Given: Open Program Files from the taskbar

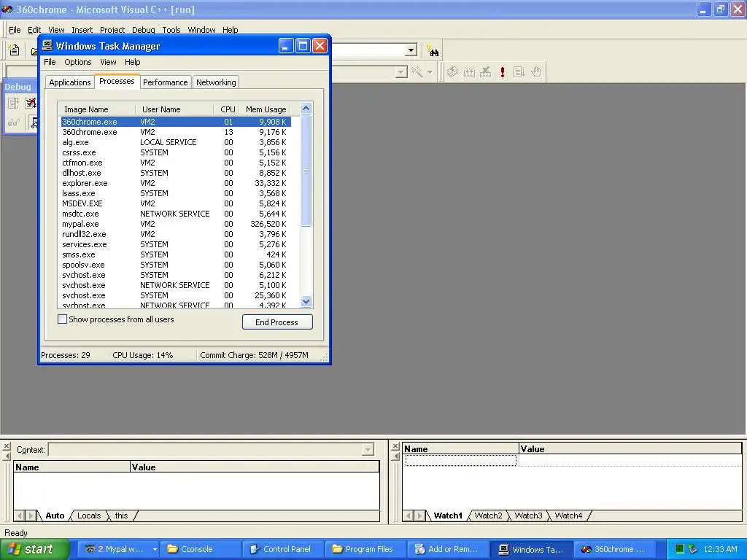Looking at the screenshot, I should point(365,549).
